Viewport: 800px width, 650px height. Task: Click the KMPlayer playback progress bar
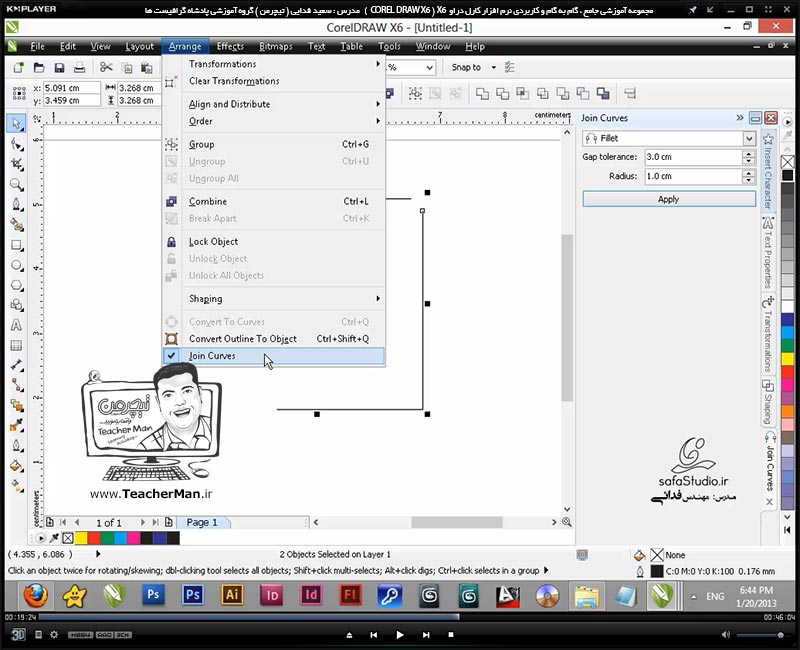tap(400, 617)
